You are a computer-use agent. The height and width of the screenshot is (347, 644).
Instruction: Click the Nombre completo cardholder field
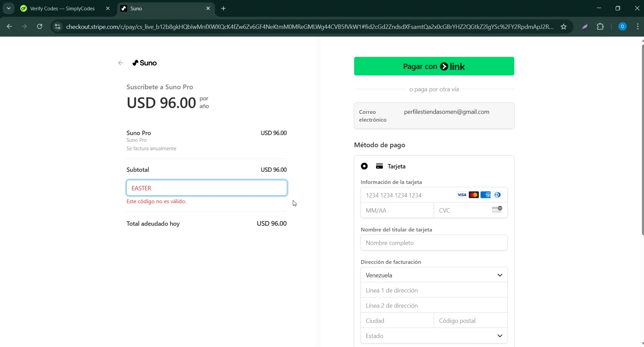(434, 243)
